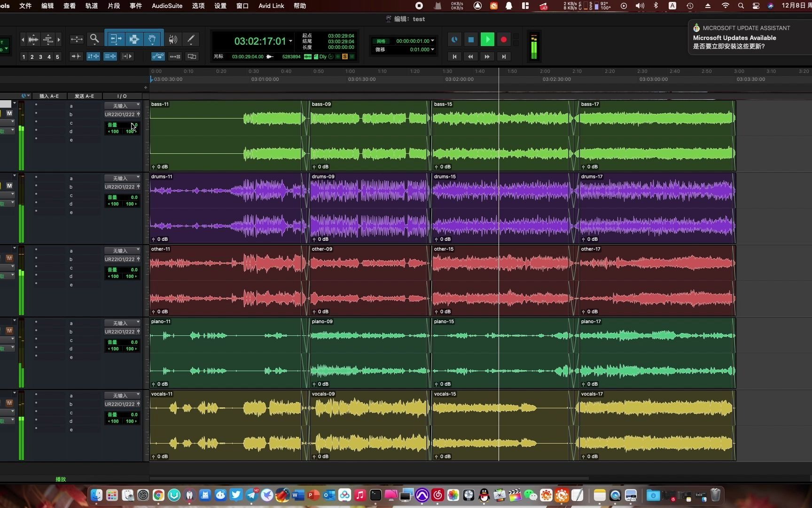Select the Grabber hand tool

152,39
